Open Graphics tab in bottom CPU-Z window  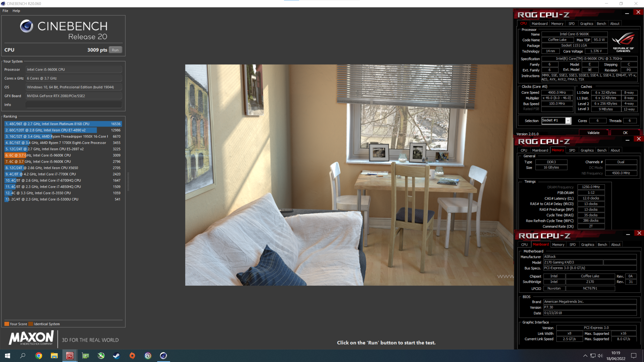(588, 244)
